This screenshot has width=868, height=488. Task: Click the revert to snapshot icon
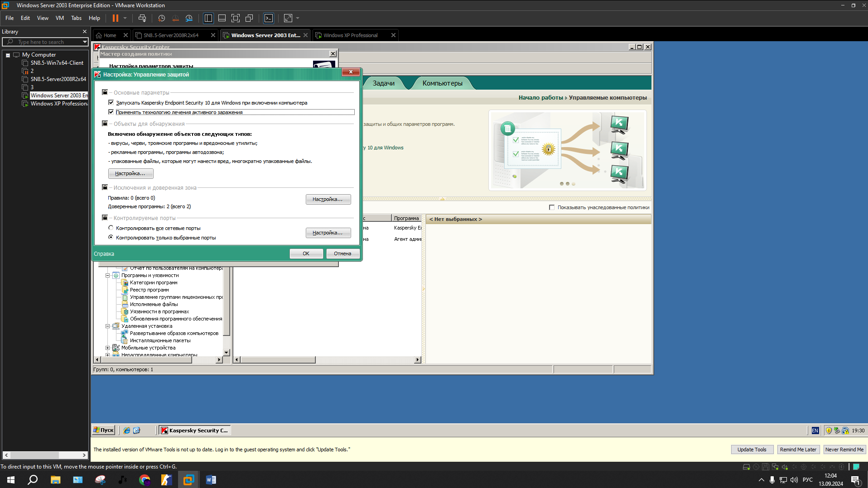coord(175,18)
